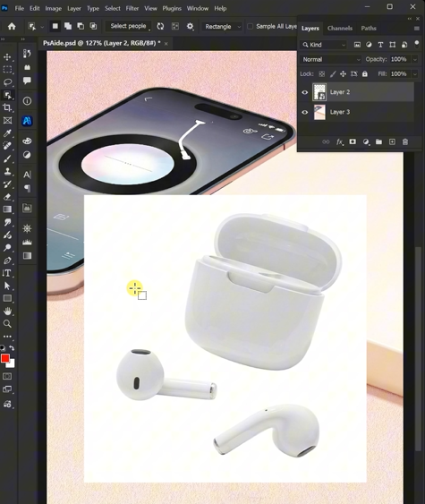Toggle Lock transparent pixels
Screen dimensions: 425x504
(321, 74)
